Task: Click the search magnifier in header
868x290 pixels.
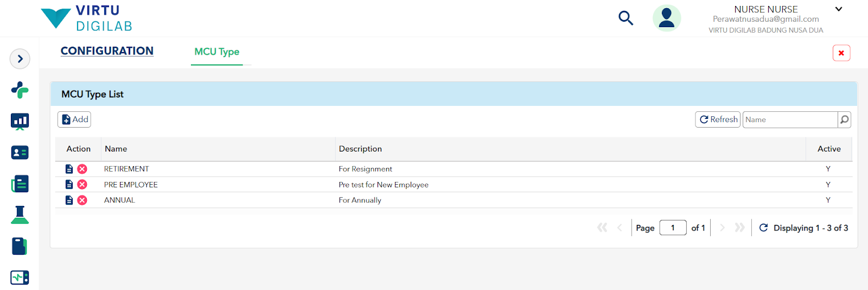Action: tap(626, 18)
